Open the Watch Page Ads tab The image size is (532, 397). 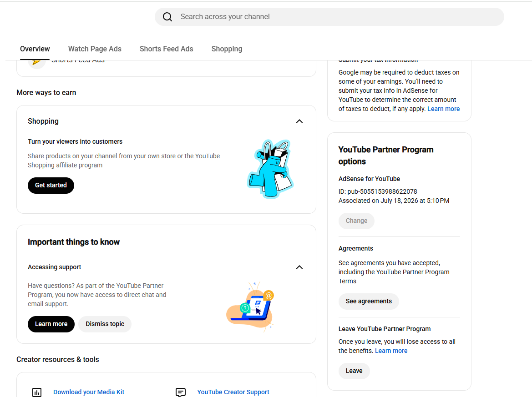(95, 49)
